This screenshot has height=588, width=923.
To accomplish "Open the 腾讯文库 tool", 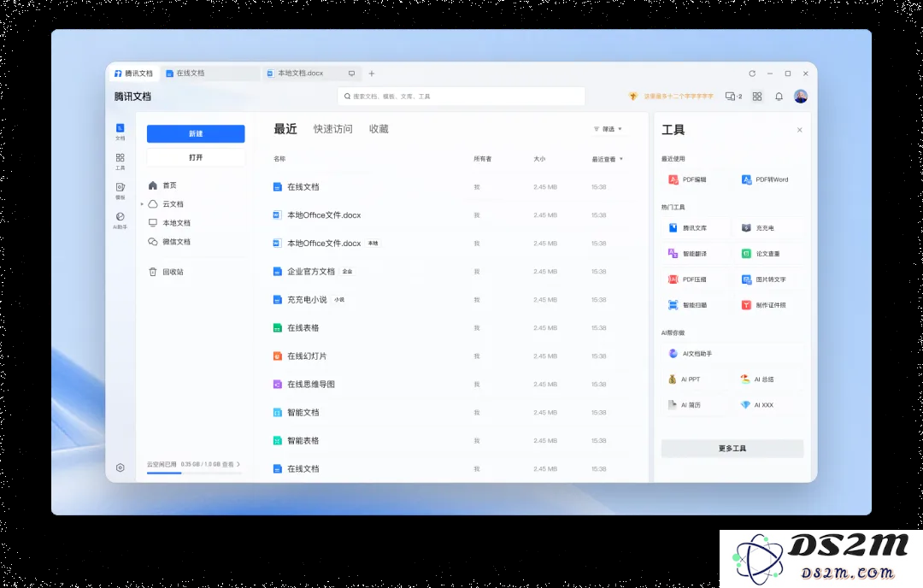I will click(x=695, y=228).
